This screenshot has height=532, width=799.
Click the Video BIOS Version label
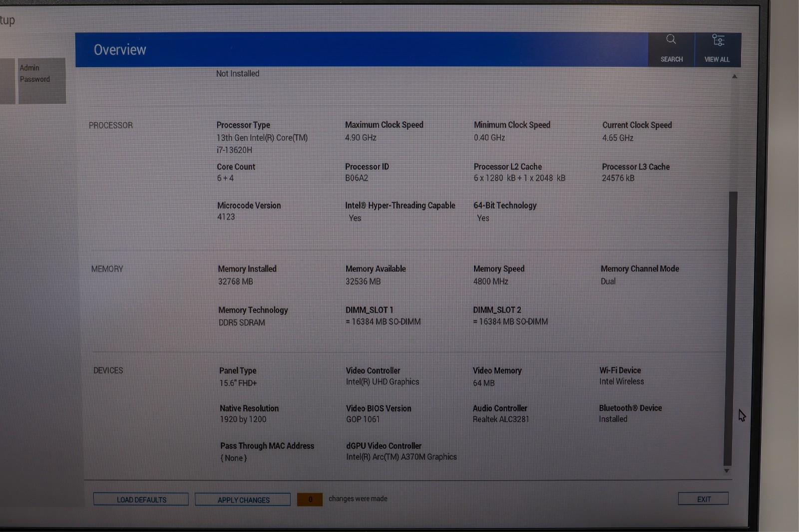click(379, 408)
